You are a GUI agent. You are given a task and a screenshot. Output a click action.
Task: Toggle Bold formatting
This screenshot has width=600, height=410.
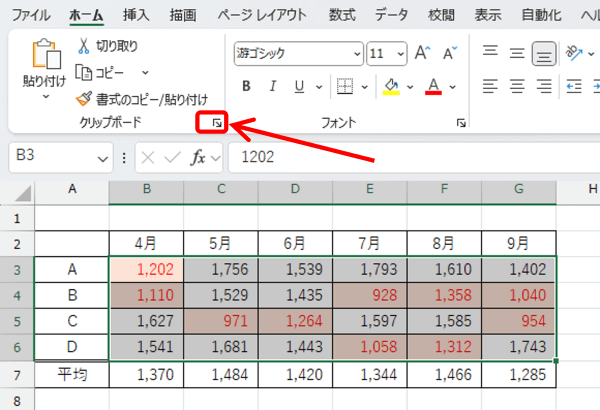pos(245,86)
